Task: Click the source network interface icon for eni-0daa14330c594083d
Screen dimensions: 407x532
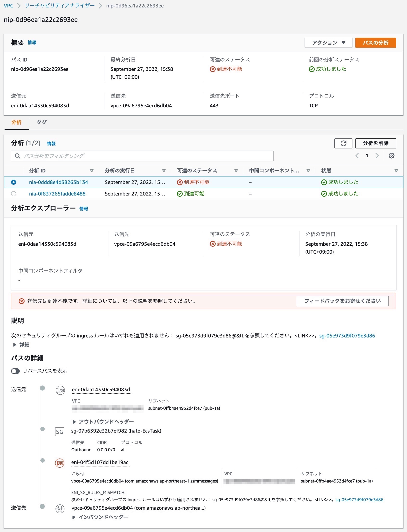Action: click(60, 390)
